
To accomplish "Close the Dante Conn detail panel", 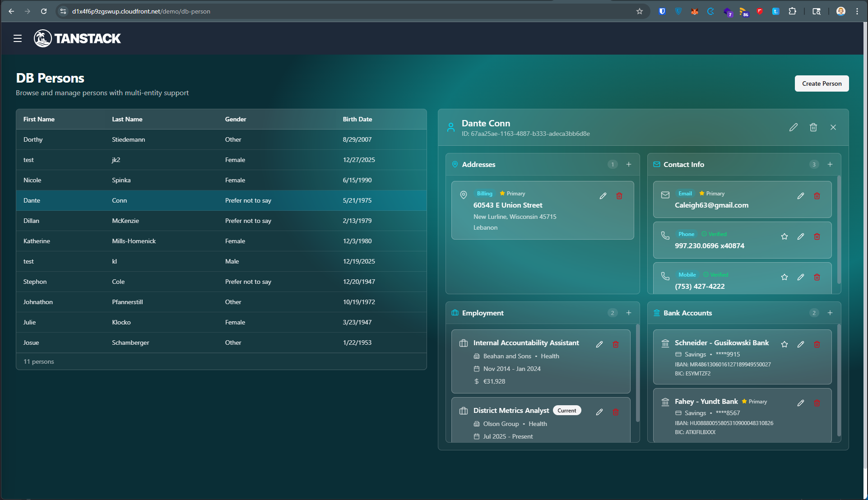I will pyautogui.click(x=833, y=127).
